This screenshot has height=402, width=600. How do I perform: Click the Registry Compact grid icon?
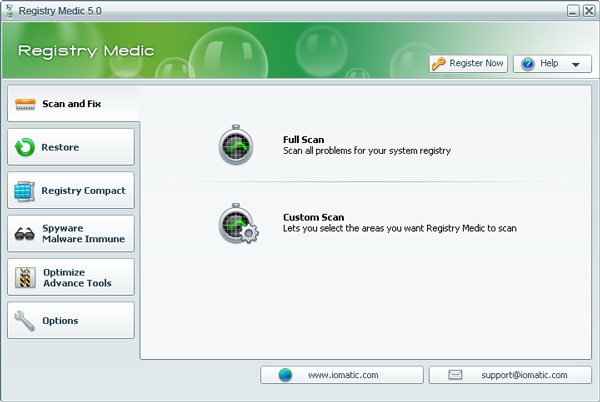point(24,191)
